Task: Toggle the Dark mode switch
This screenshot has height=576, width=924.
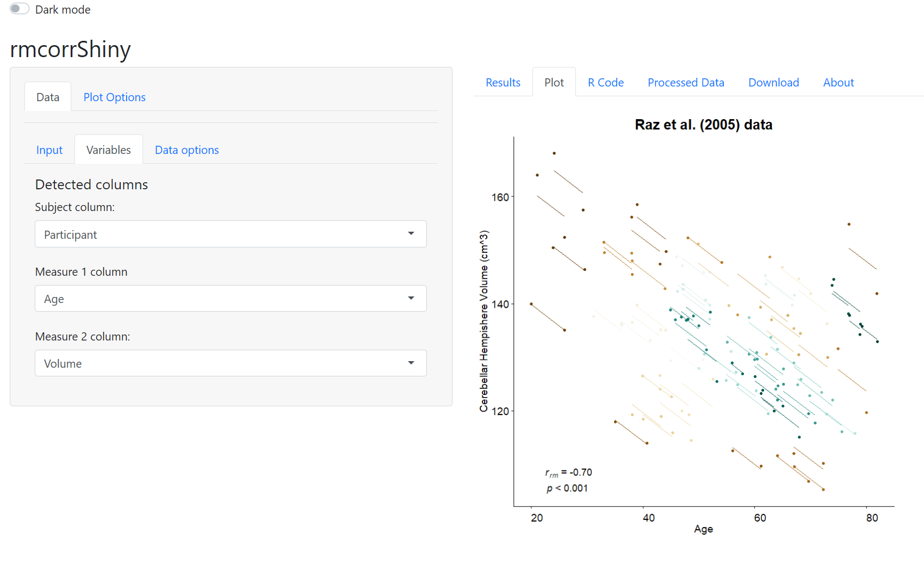Action: (x=20, y=9)
